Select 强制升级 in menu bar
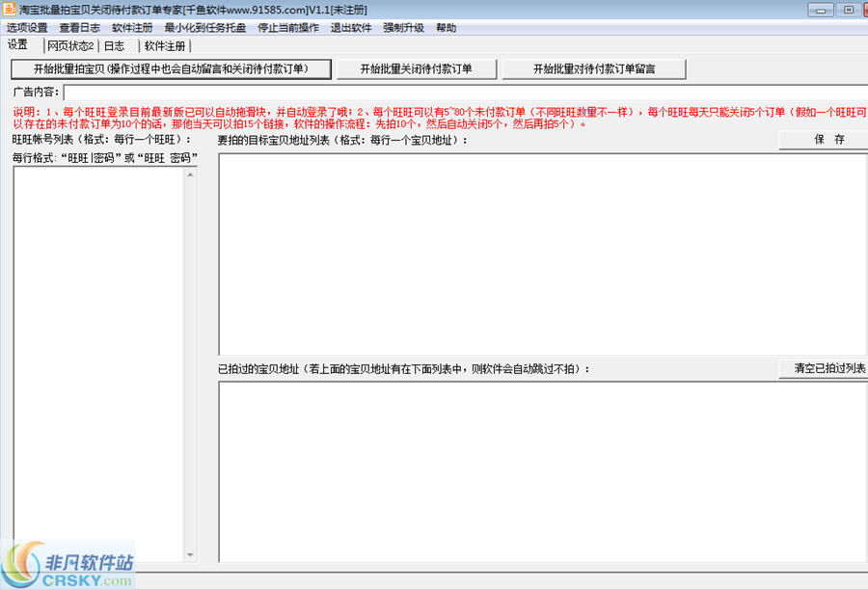Viewport: 868px width, 590px height. [403, 28]
